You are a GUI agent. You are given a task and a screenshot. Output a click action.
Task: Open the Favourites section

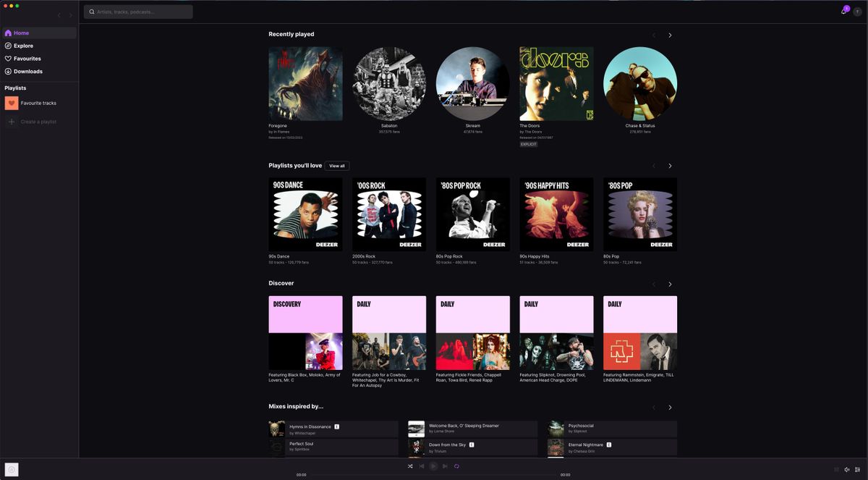tap(26, 58)
